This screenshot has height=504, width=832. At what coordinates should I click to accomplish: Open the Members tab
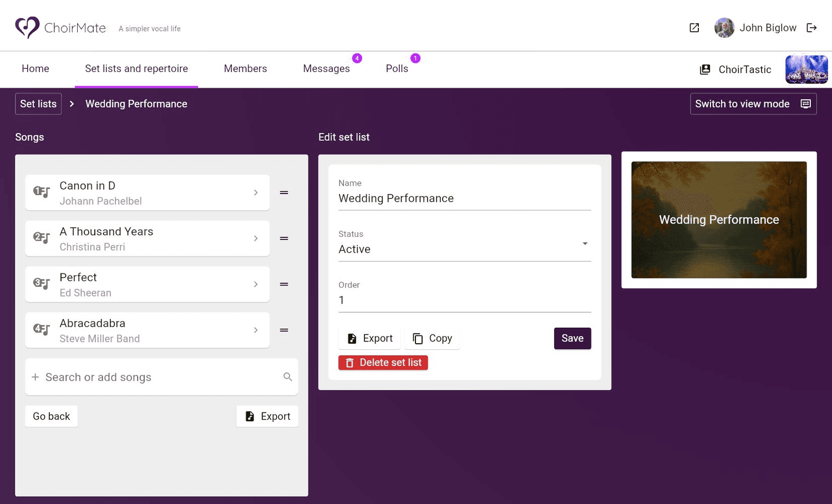click(245, 69)
